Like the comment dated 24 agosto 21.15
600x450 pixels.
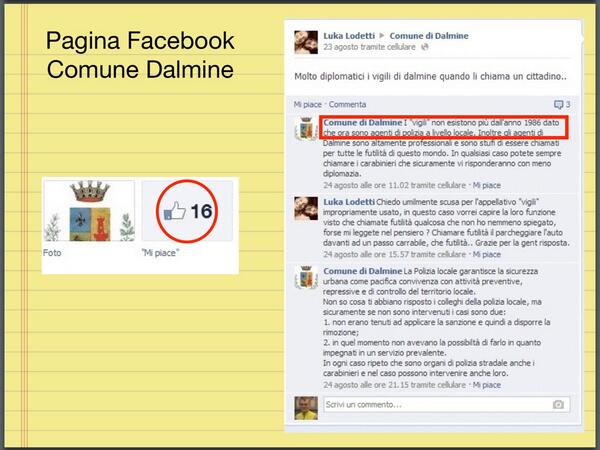pyautogui.click(x=486, y=385)
